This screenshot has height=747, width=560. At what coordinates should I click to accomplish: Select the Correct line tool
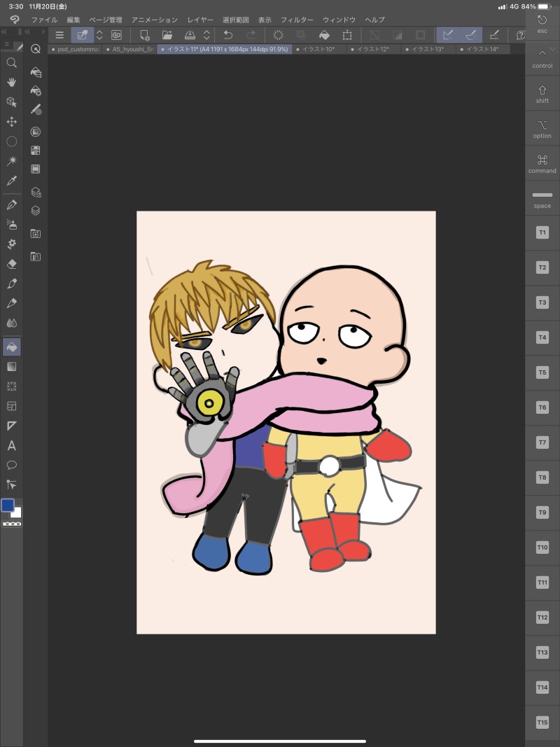11,484
